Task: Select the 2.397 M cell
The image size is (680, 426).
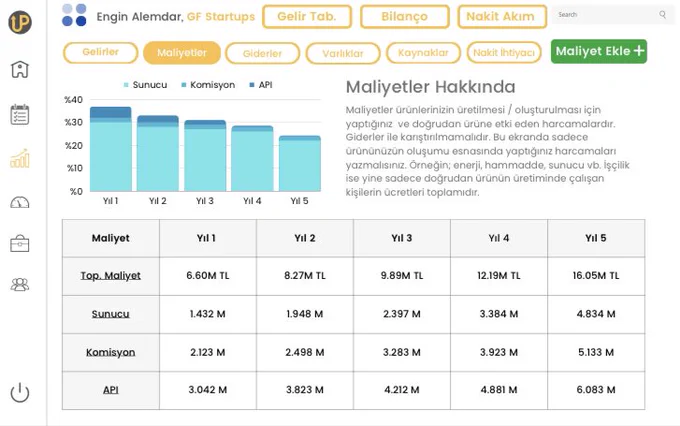Action: [x=402, y=314]
